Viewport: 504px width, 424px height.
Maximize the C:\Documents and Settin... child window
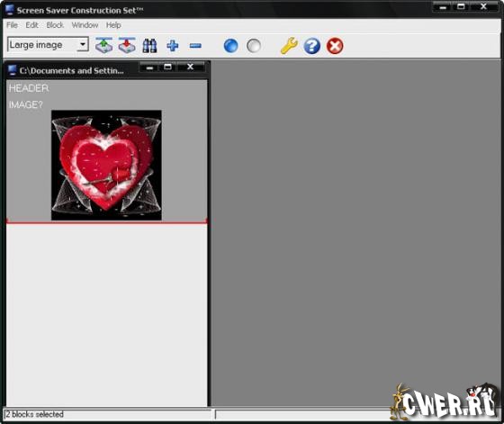pos(167,67)
